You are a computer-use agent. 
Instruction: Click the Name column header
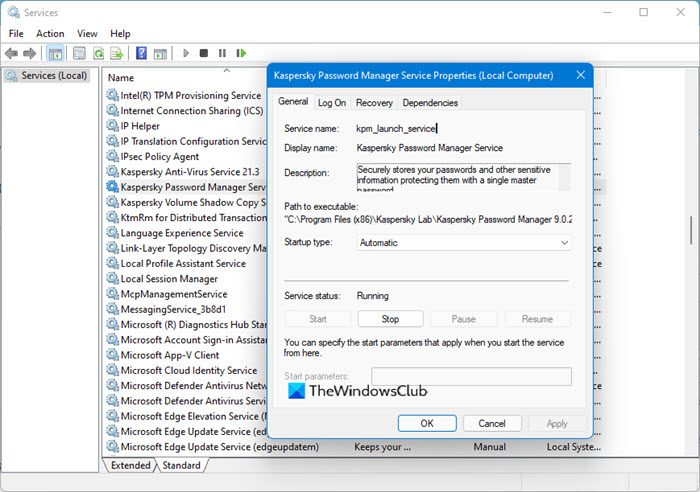pos(121,78)
